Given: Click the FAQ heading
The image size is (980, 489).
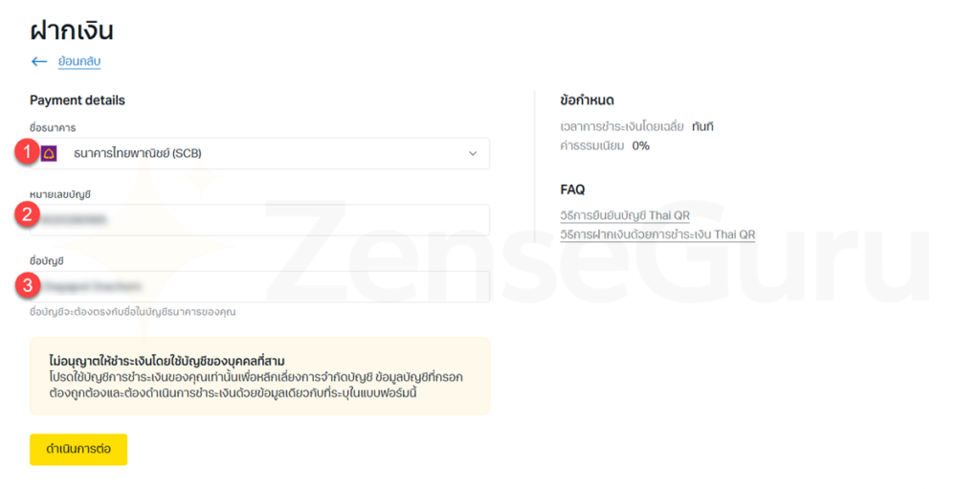Looking at the screenshot, I should (x=572, y=189).
